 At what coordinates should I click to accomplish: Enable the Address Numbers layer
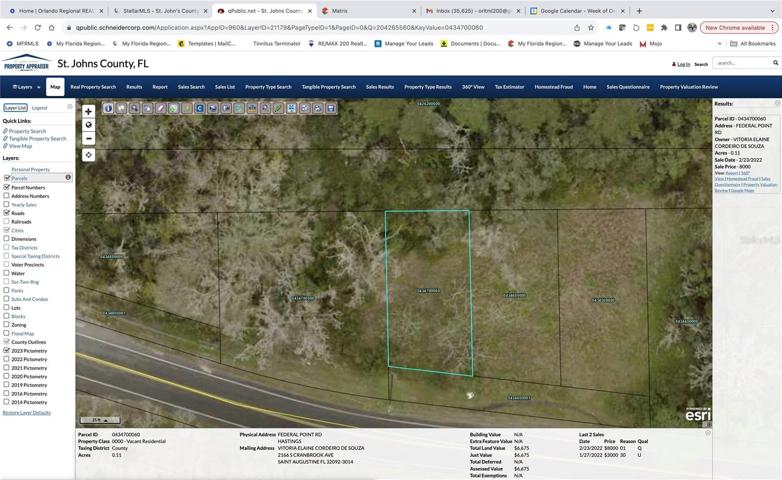6,196
